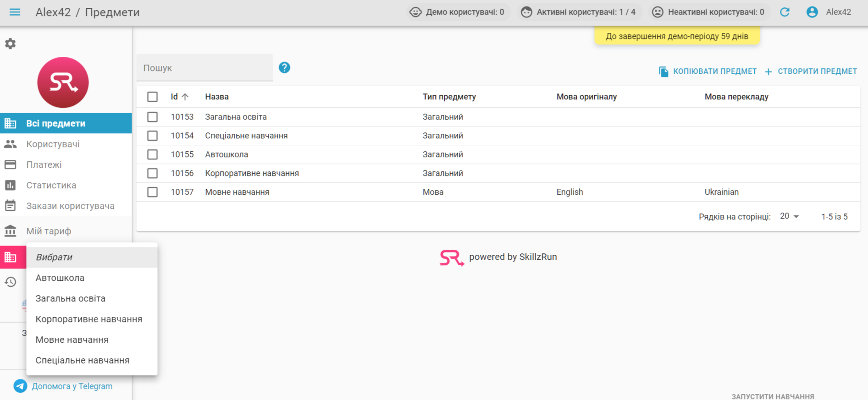Open the hamburger navigation menu
Screen dimensions: 868x400
(x=15, y=12)
